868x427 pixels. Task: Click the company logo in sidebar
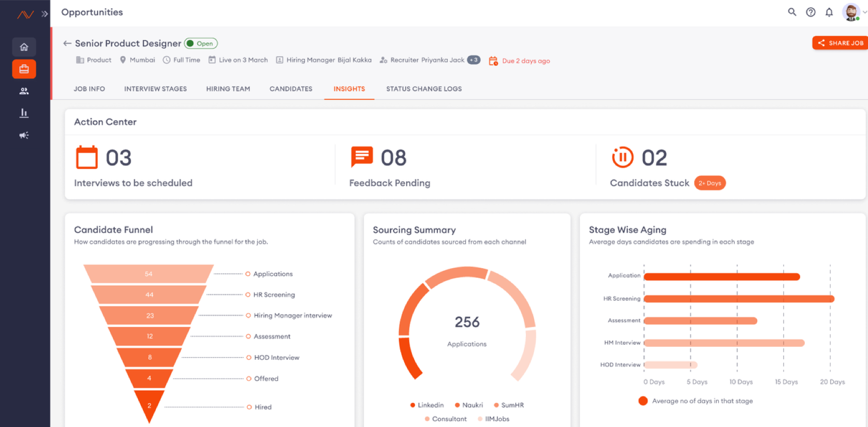tap(25, 14)
